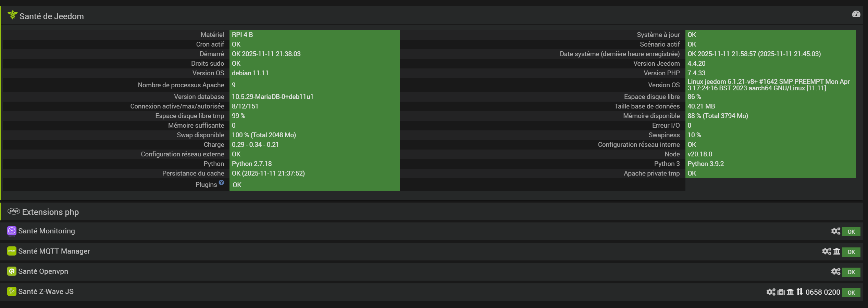Open MQTT Manager gears configuration icon
The image size is (868, 308).
826,252
